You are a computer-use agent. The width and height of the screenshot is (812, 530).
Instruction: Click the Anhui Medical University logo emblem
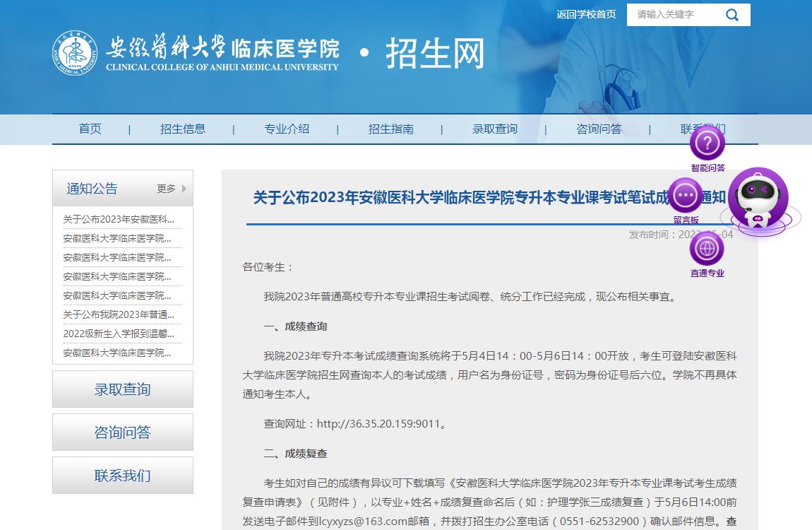[x=75, y=53]
